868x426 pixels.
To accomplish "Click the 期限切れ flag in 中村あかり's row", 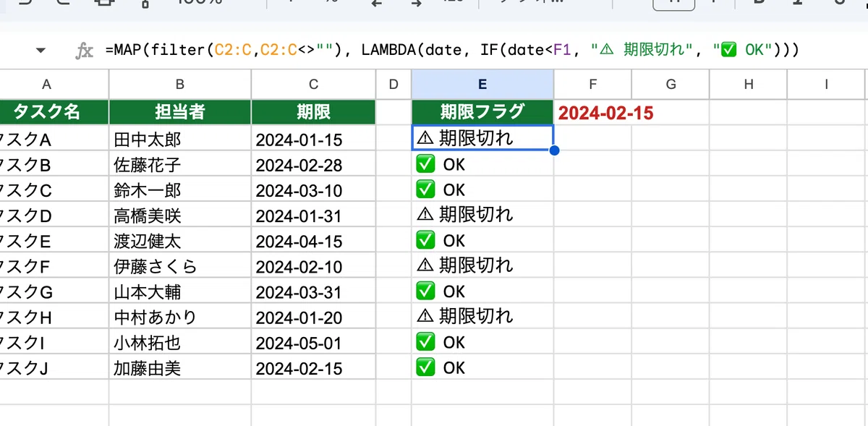I will coord(482,317).
